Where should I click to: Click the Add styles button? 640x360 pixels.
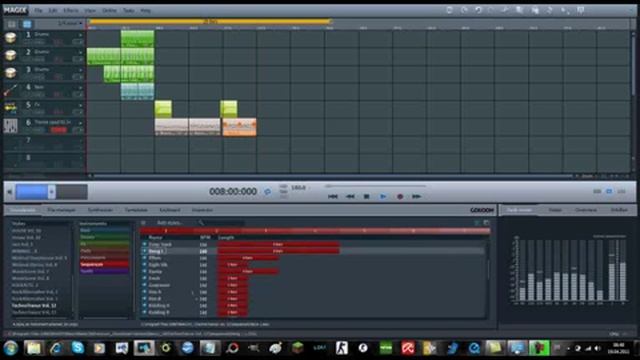click(170, 223)
